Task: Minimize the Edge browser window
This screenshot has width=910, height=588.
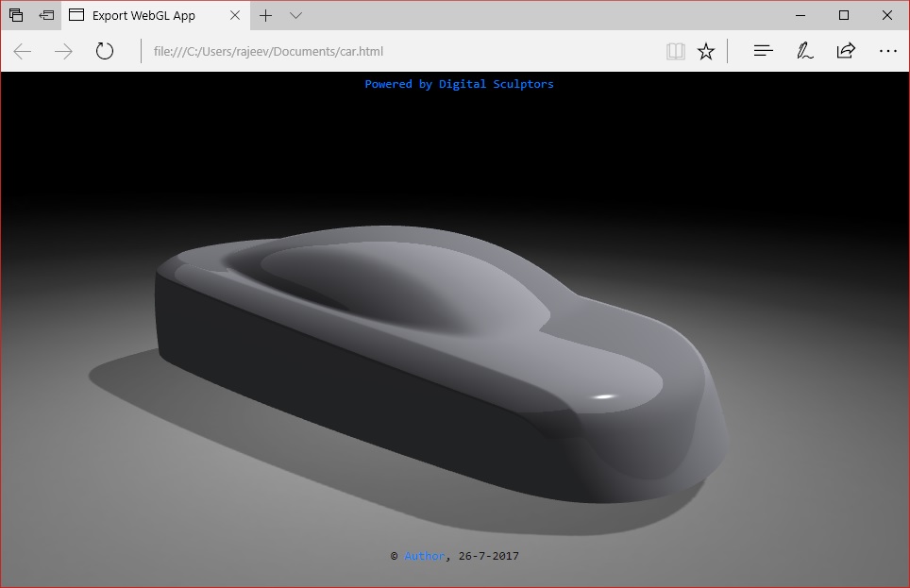Action: (x=800, y=16)
